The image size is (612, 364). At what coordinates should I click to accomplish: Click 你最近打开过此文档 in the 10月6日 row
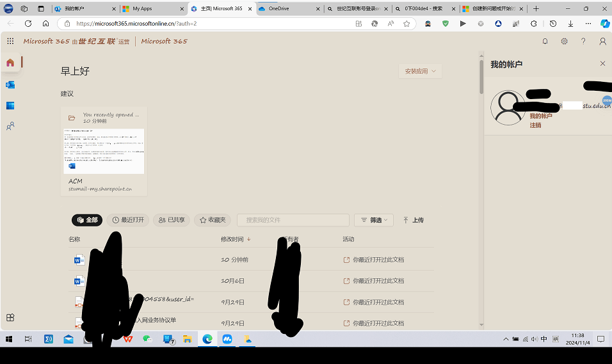pos(378,281)
